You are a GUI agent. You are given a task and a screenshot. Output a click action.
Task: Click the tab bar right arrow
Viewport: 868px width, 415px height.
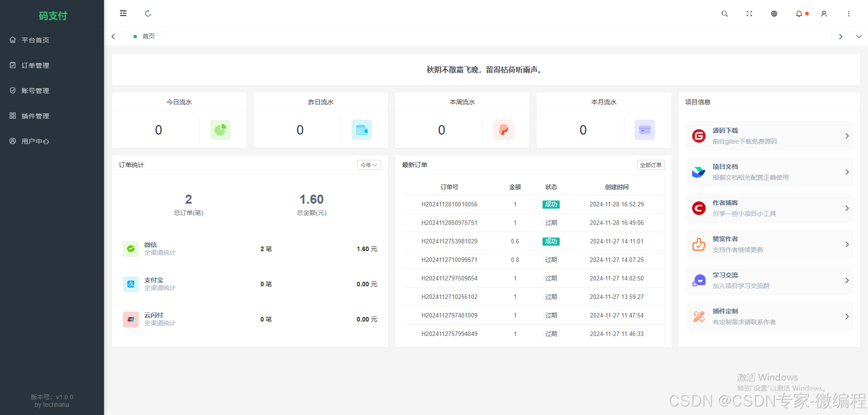click(x=840, y=36)
